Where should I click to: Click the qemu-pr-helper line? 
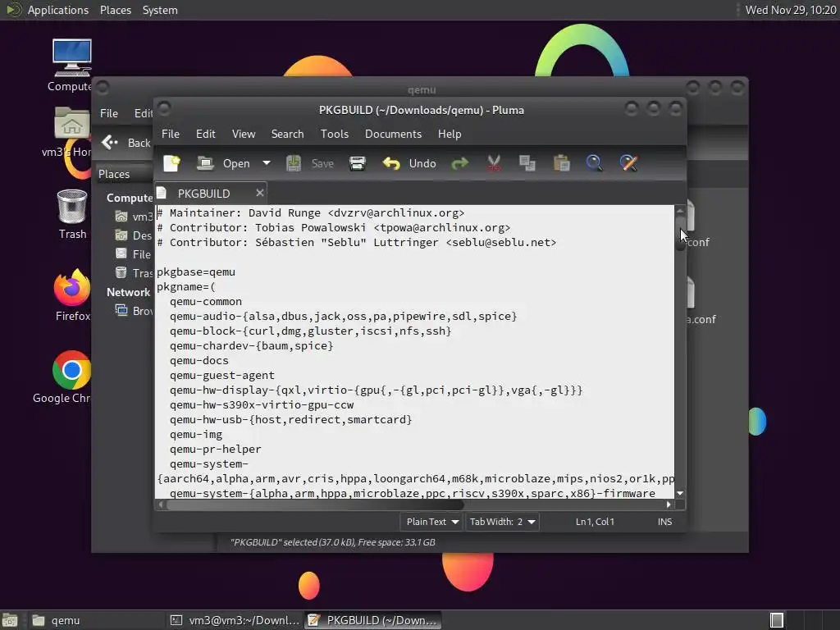[216, 450]
